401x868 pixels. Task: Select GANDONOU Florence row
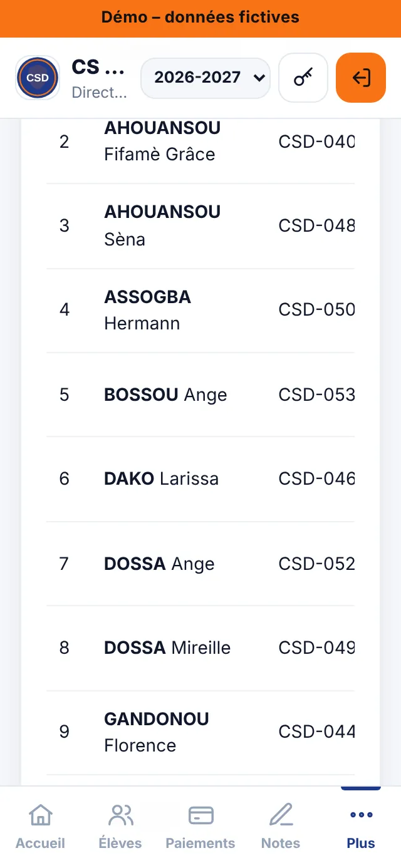click(200, 733)
